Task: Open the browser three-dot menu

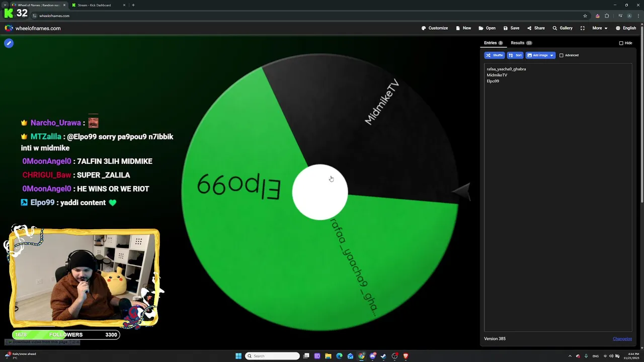Action: [x=638, y=16]
